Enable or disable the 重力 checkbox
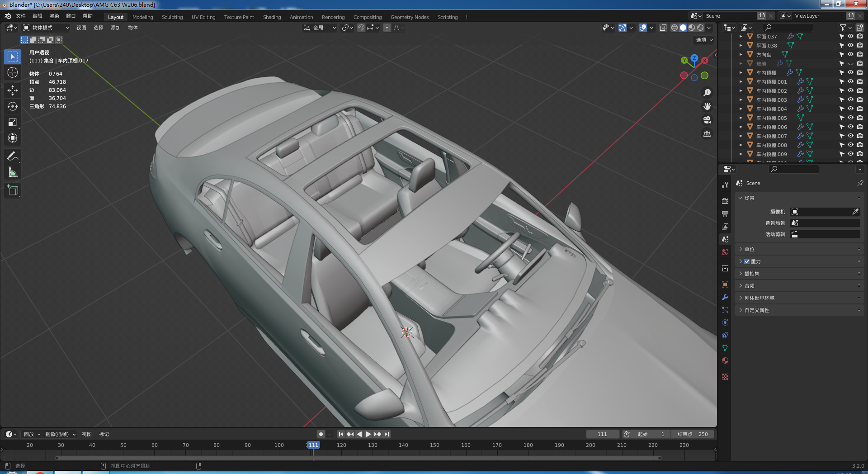 point(747,261)
